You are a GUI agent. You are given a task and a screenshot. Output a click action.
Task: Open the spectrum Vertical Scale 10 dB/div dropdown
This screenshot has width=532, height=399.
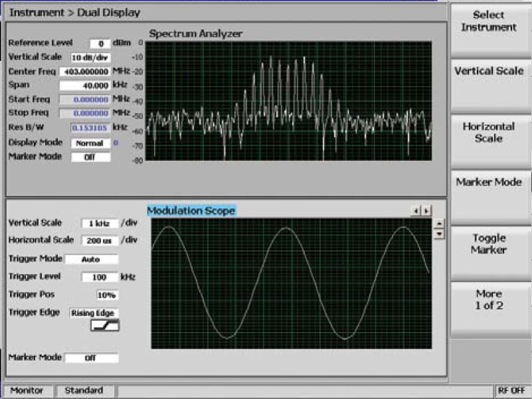[x=90, y=57]
